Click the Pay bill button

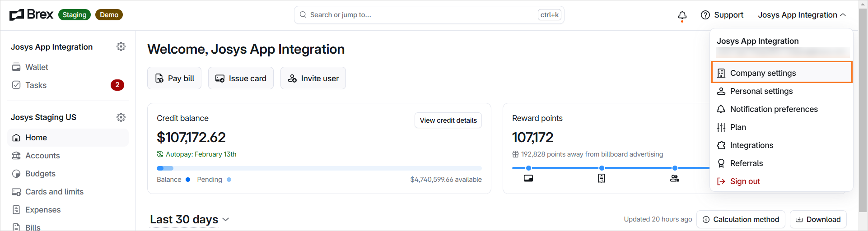174,78
